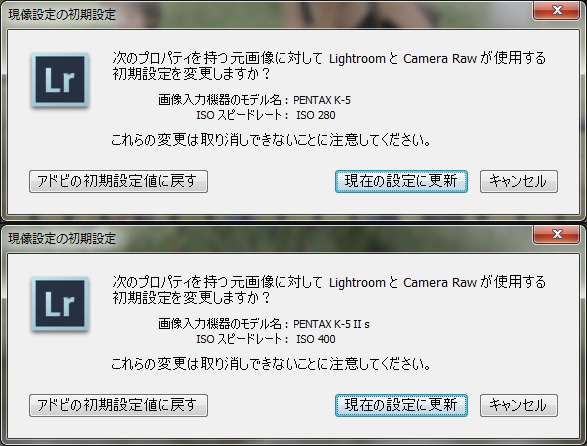The width and height of the screenshot is (587, 446).
Task: Click アドビの初期設定値に戻す in the ISO 400 dialog
Action: coord(118,405)
